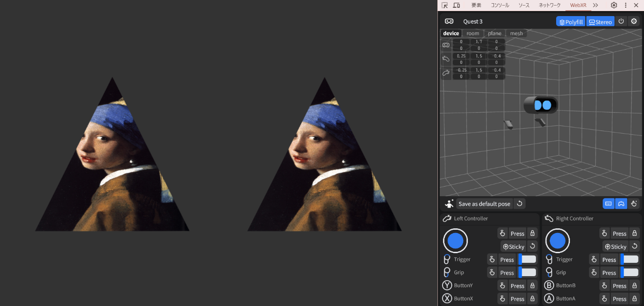Switch to the mesh tab
The width and height of the screenshot is (644, 306).
[x=516, y=33]
